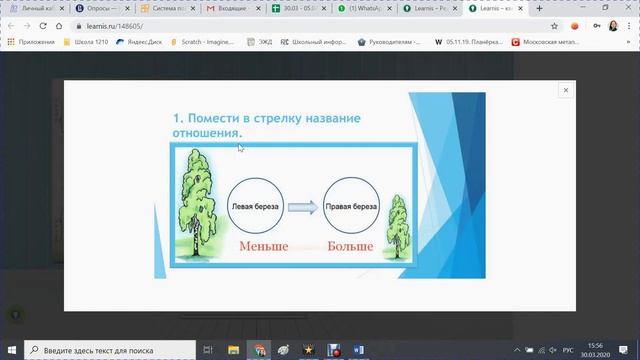The image size is (640, 360).
Task: Select the word Меньше
Action: [264, 247]
